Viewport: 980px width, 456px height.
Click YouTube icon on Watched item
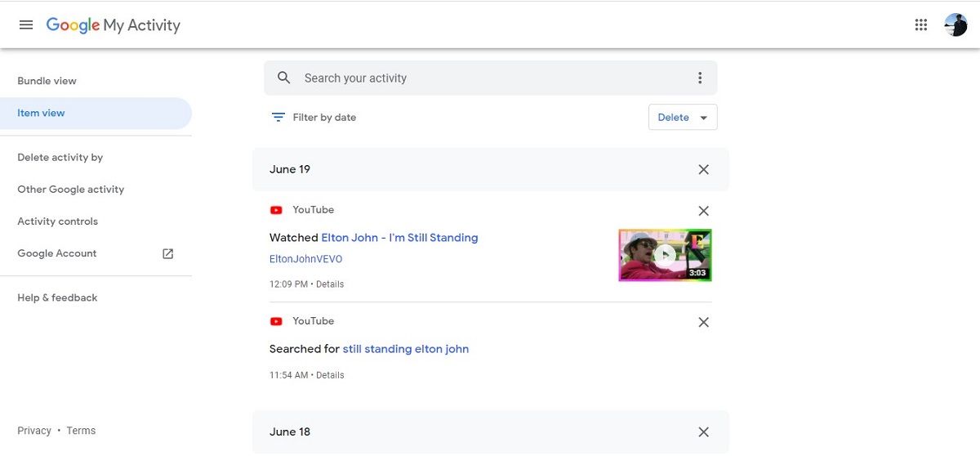coord(276,210)
